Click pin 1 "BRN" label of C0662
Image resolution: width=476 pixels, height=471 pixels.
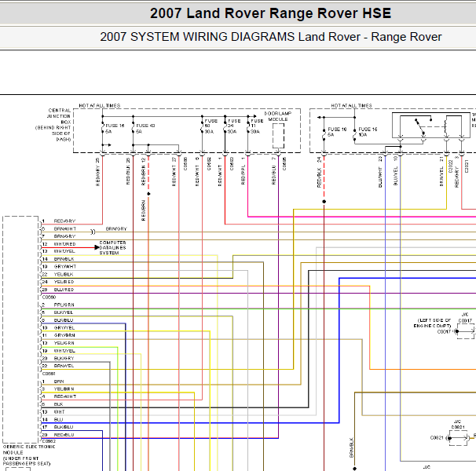(59, 382)
